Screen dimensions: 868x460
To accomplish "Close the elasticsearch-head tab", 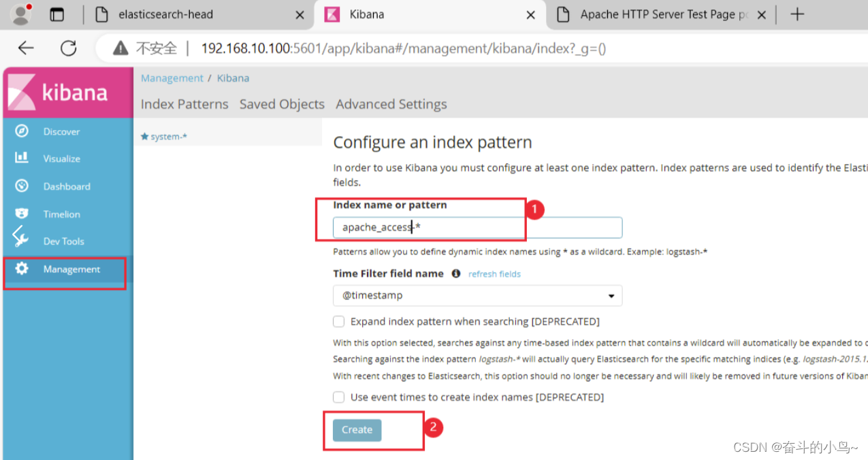I will click(300, 15).
